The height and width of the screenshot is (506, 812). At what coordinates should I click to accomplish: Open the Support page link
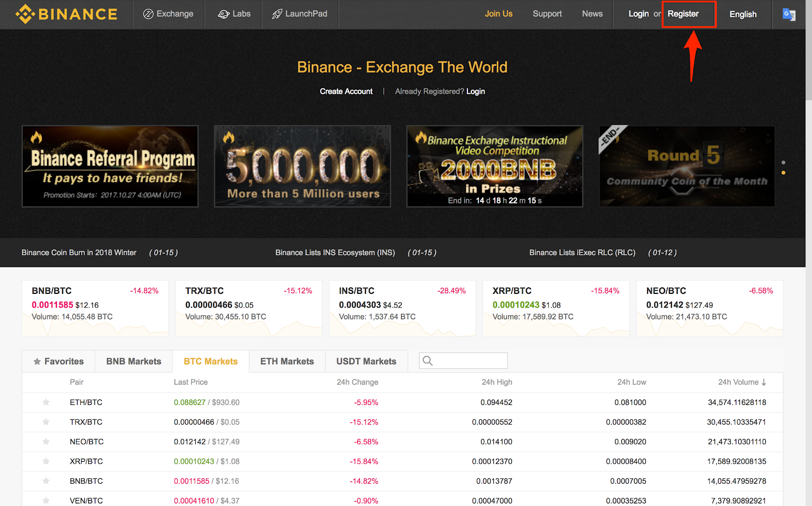tap(547, 14)
